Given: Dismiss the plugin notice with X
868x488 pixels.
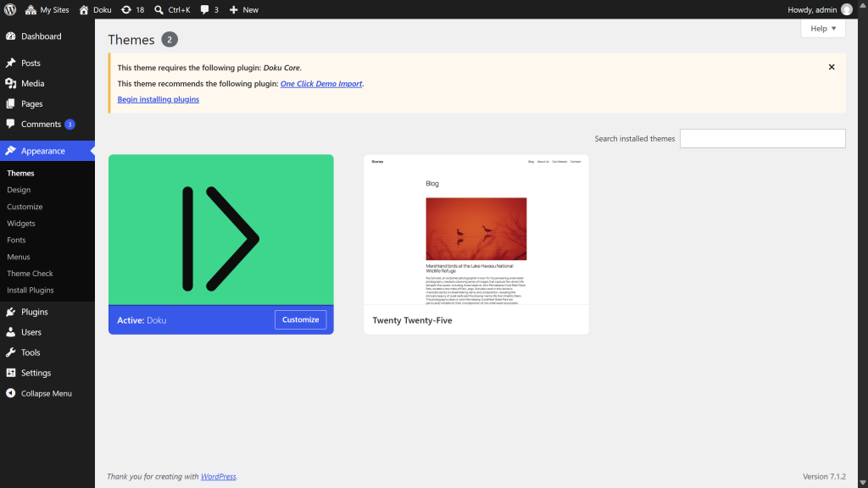Looking at the screenshot, I should point(832,67).
